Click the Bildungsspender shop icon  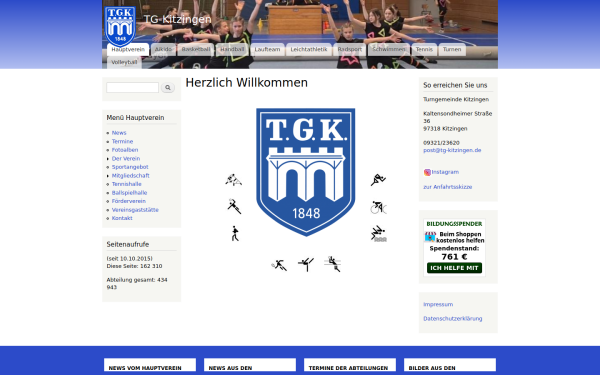pyautogui.click(x=430, y=237)
